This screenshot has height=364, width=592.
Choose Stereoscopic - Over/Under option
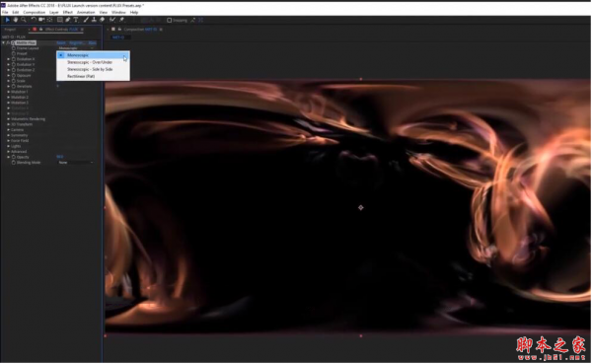tap(94, 62)
